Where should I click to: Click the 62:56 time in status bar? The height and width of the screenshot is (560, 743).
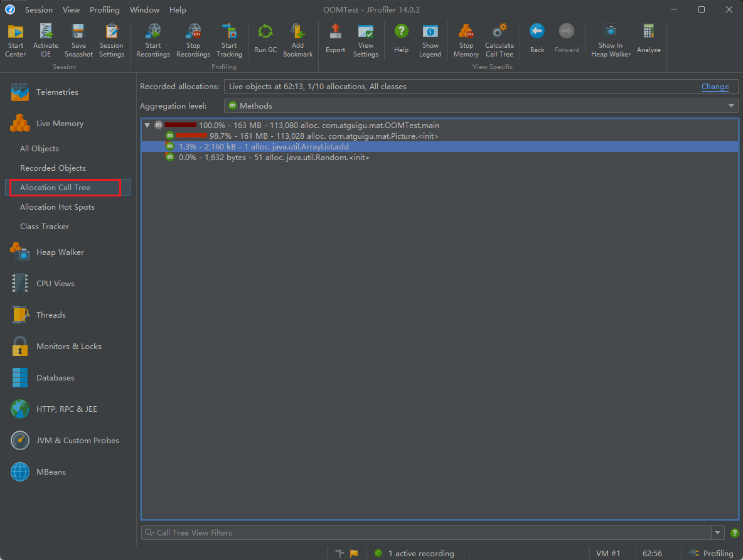pos(652,553)
